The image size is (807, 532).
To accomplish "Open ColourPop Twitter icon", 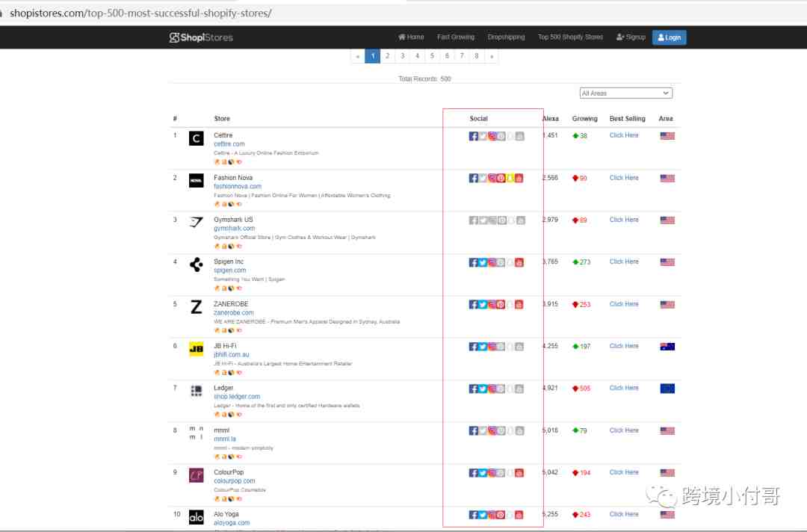I will coord(483,473).
